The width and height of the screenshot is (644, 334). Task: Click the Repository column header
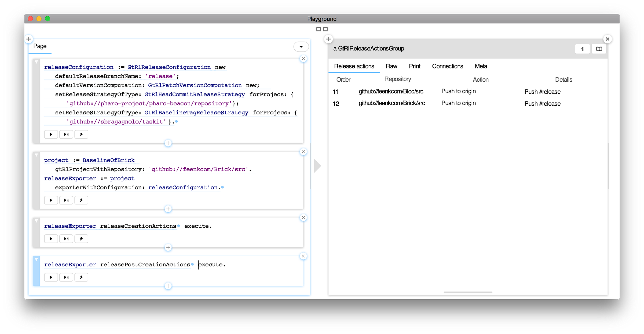(x=397, y=79)
